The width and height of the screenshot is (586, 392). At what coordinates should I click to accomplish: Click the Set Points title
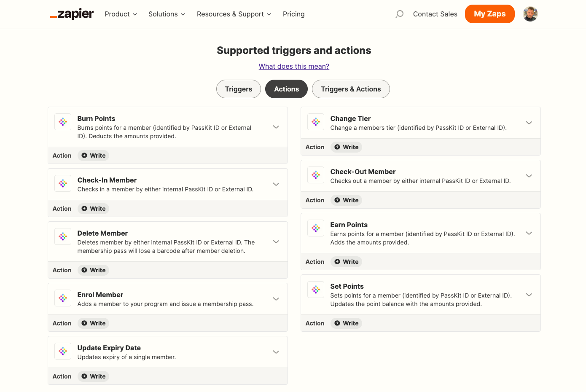[x=347, y=287]
